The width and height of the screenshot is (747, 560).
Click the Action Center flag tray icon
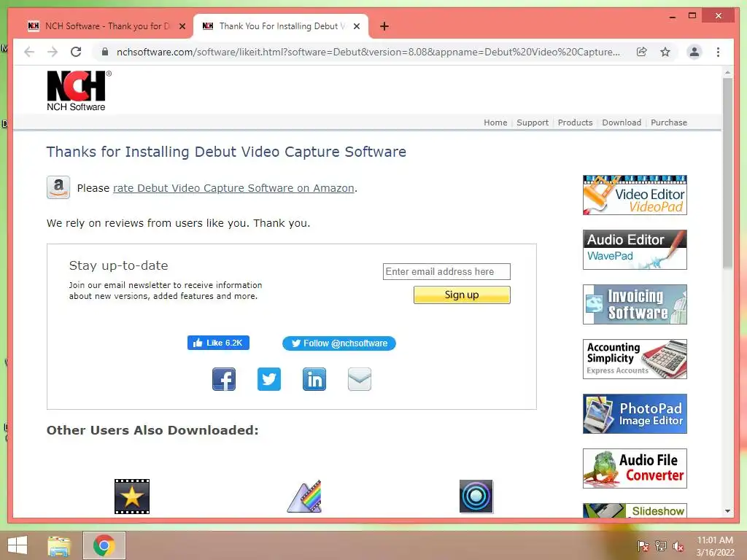point(643,546)
